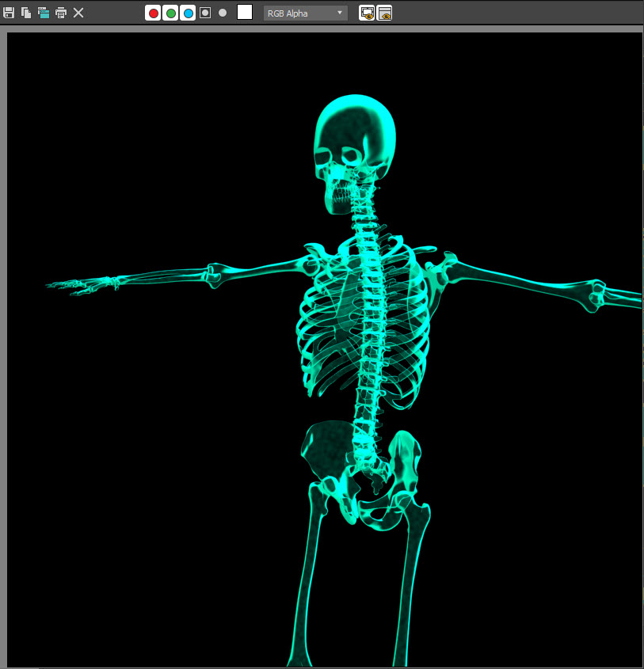Screen dimensions: 644x669
Task: Toggle monochrome display
Action: pyautogui.click(x=223, y=13)
